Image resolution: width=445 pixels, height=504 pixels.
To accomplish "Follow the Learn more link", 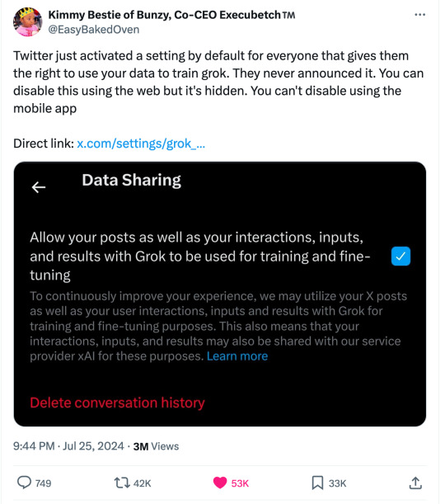I will pyautogui.click(x=237, y=356).
